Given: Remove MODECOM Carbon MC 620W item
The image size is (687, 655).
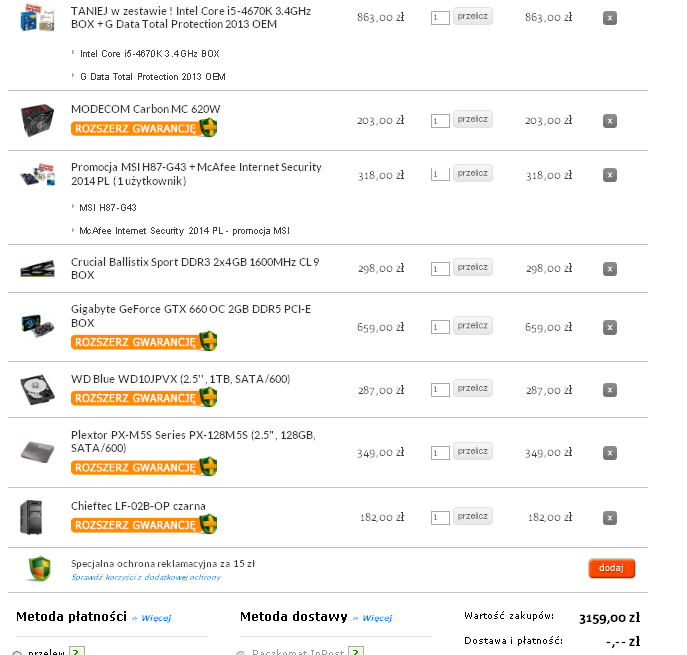Looking at the screenshot, I should click(x=609, y=121).
